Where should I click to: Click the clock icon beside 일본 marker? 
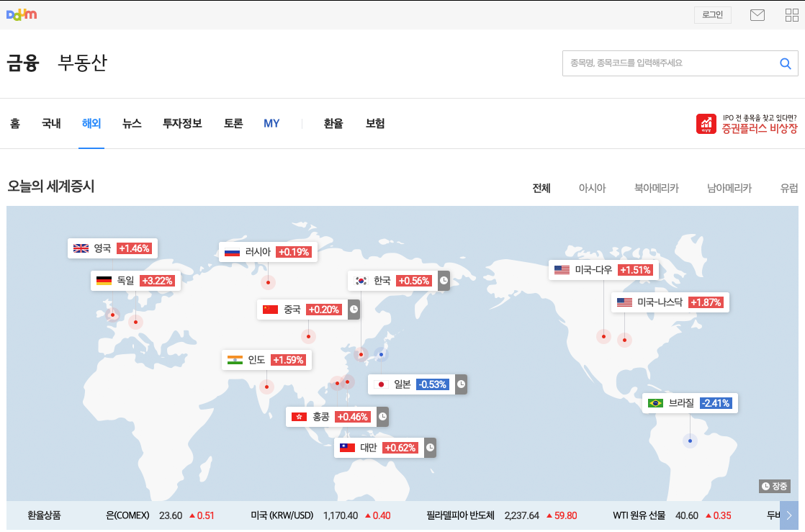tap(460, 384)
